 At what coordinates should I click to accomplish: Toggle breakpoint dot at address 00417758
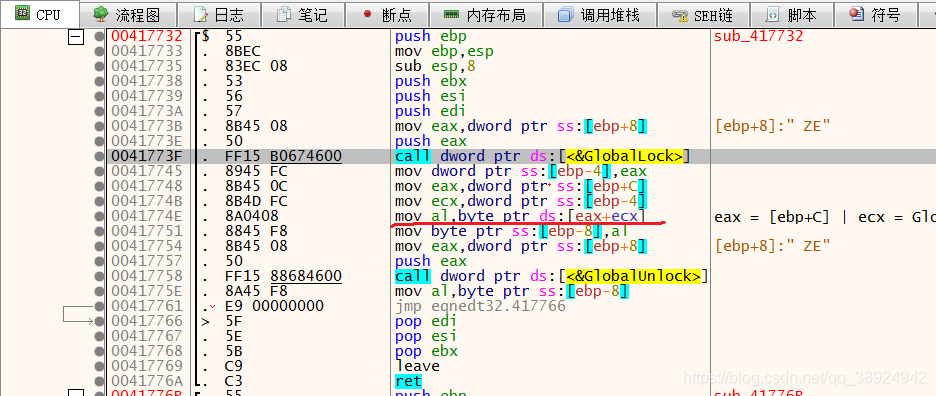(100, 276)
